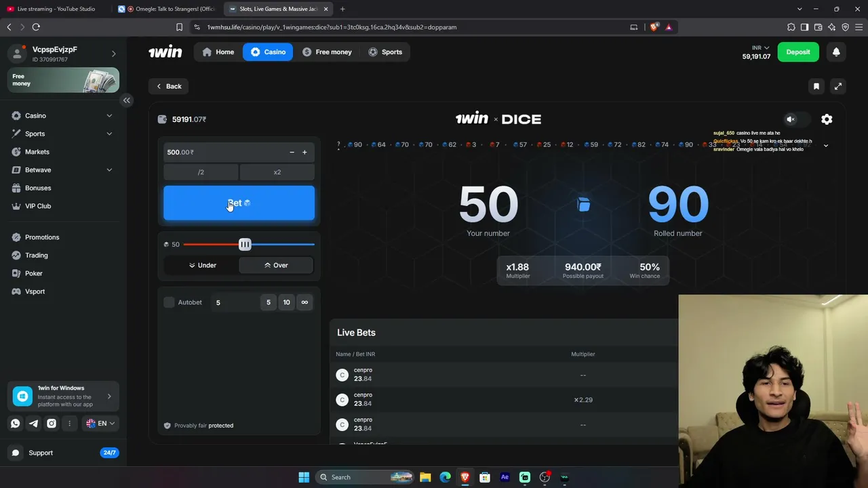Open OBS Studio from taskbar
The width and height of the screenshot is (868, 488).
point(545,477)
